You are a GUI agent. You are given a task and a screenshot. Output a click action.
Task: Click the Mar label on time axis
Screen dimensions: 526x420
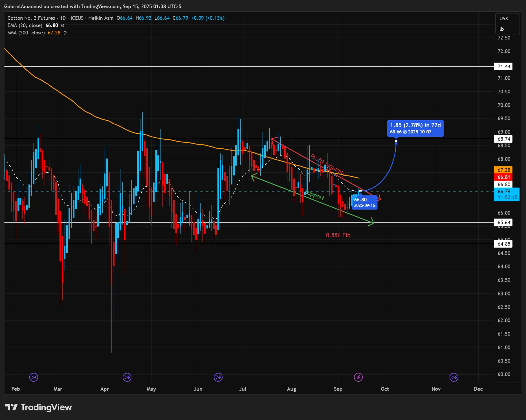coord(58,389)
